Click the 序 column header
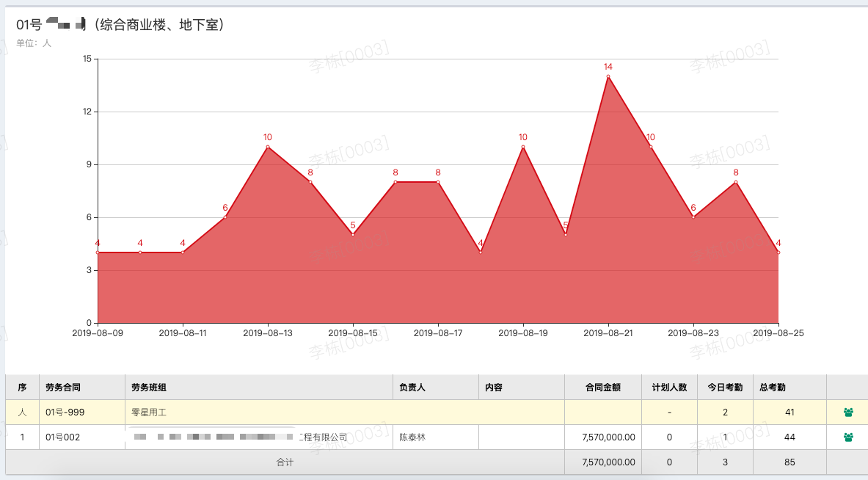 pos(22,388)
